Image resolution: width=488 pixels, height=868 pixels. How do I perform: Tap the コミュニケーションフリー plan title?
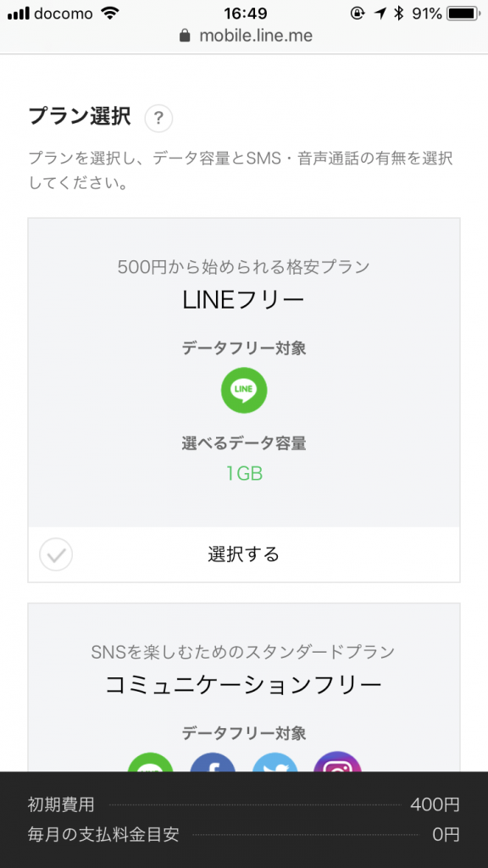244,685
